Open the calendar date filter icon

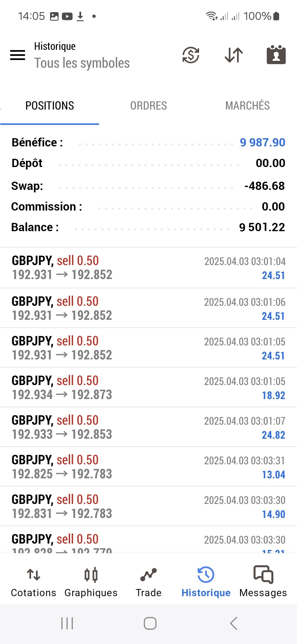(276, 55)
